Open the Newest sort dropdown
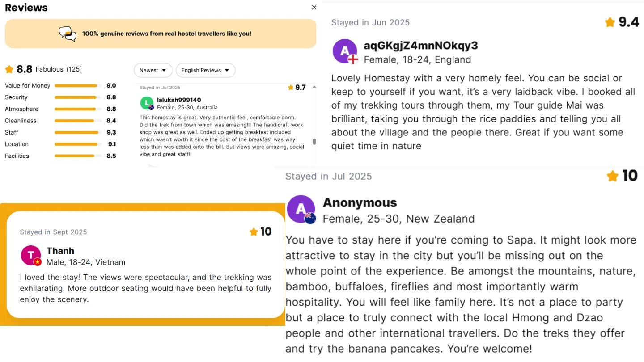The width and height of the screenshot is (644, 362). 153,70
